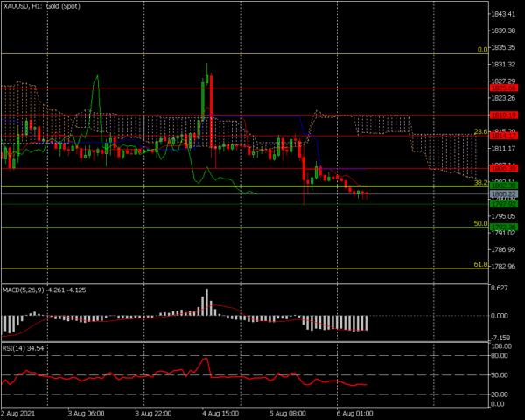The image size is (525, 420).
Task: Click the red 1825.66 price level label
Action: [504, 88]
